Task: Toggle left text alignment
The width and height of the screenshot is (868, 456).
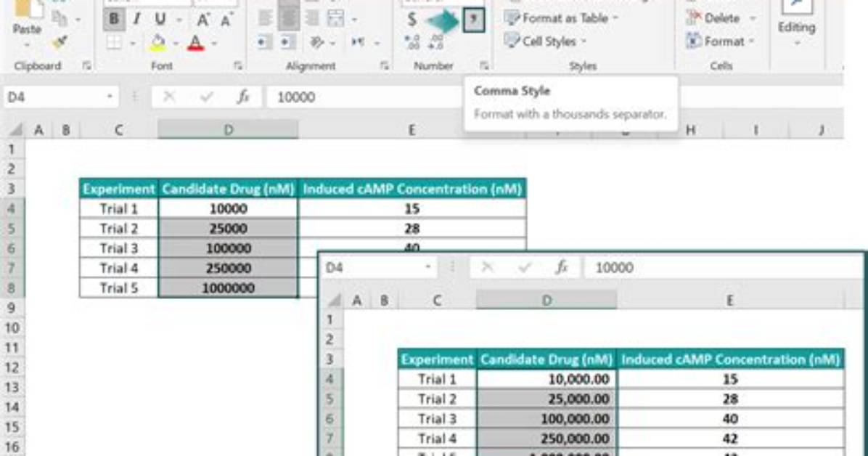Action: pos(265,19)
